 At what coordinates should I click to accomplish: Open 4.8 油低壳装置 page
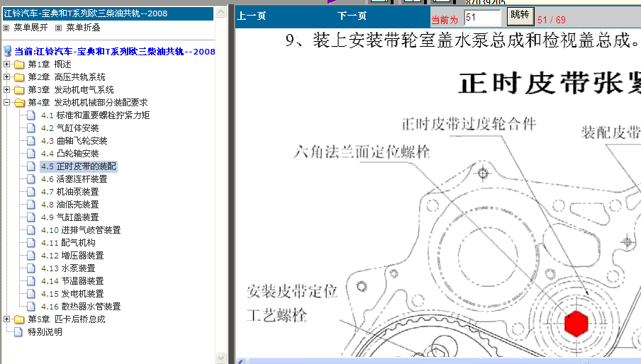[70, 205]
